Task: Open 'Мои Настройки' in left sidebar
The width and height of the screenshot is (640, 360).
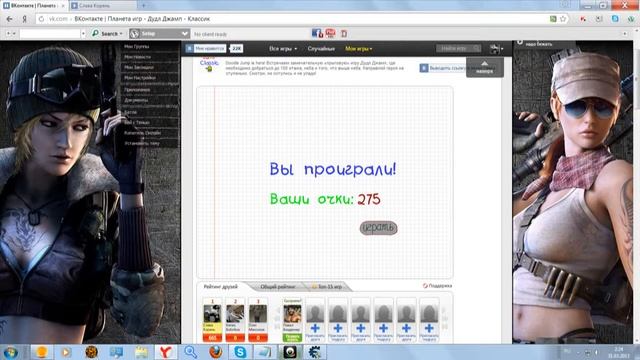Action: [140, 78]
